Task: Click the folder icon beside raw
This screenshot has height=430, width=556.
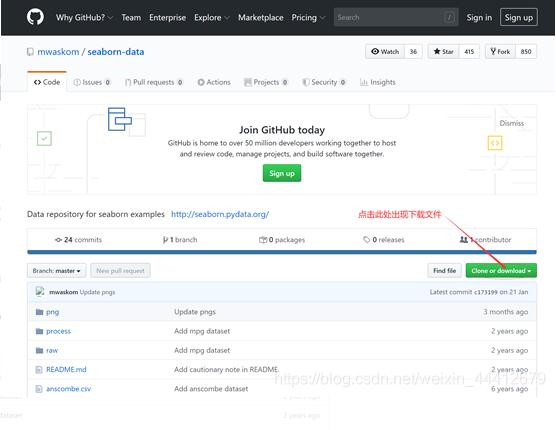Action: click(39, 350)
